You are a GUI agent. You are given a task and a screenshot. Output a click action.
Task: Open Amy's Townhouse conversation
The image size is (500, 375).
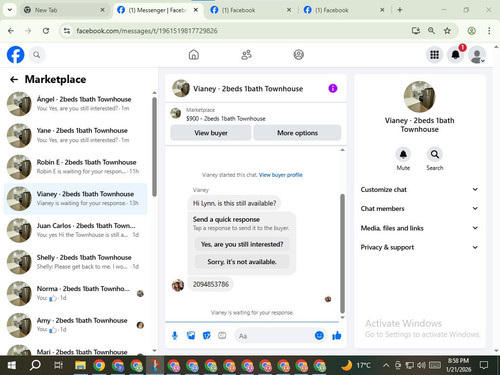coord(76,325)
